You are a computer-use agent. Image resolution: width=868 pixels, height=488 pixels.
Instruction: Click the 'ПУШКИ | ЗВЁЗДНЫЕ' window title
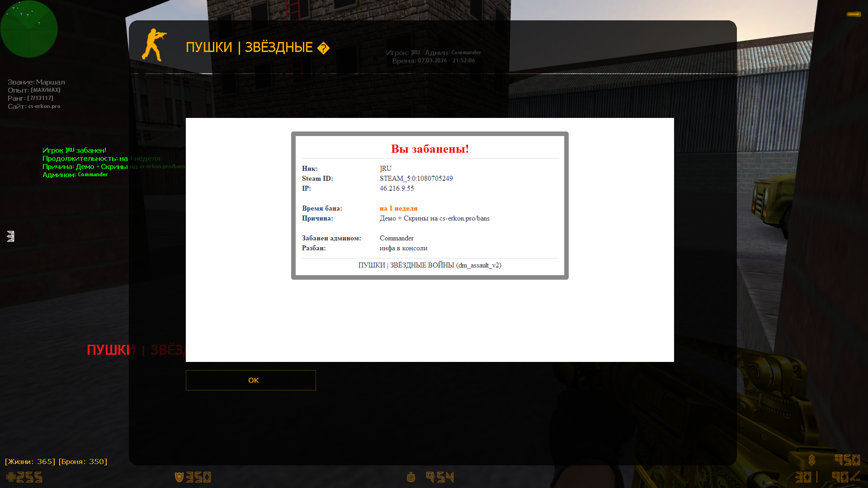tap(249, 47)
